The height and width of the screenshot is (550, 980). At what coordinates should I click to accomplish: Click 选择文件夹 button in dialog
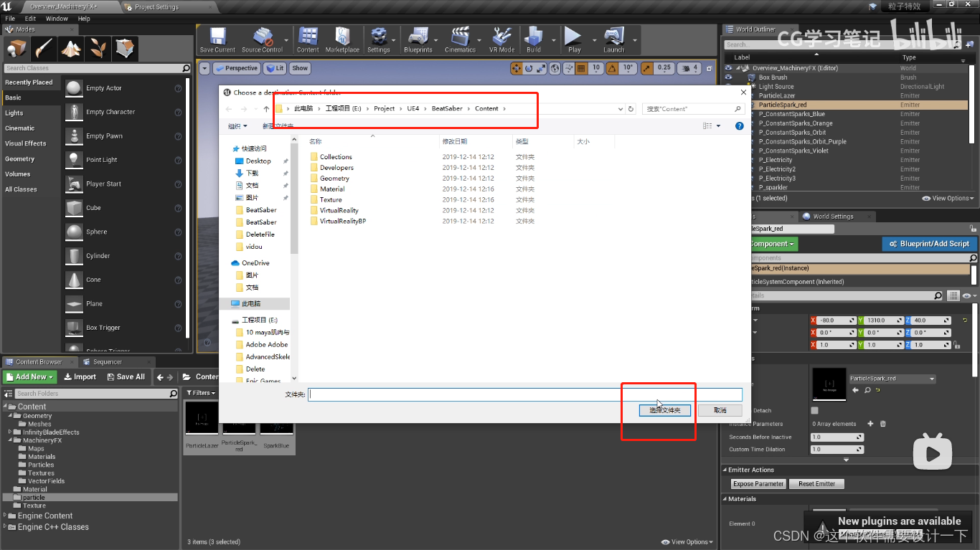point(665,410)
